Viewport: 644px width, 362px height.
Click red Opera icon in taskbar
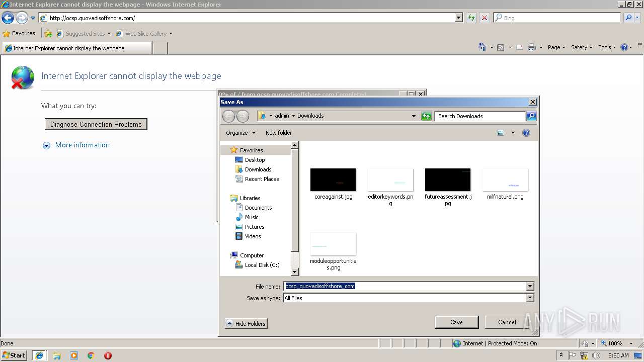click(x=108, y=355)
